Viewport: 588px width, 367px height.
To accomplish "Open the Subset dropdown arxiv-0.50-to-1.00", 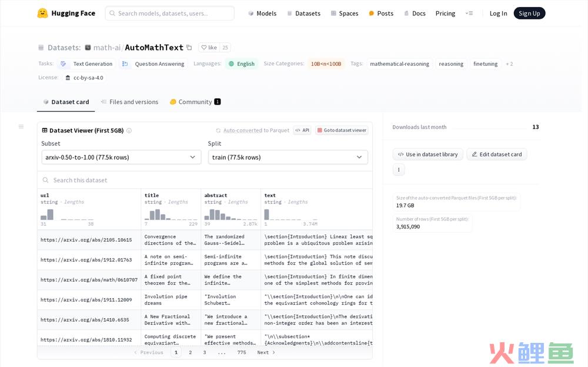I will 121,157.
